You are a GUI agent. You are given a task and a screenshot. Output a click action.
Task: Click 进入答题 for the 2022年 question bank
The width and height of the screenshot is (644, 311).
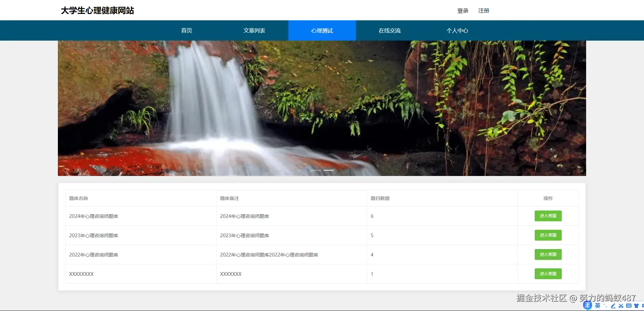[548, 254]
